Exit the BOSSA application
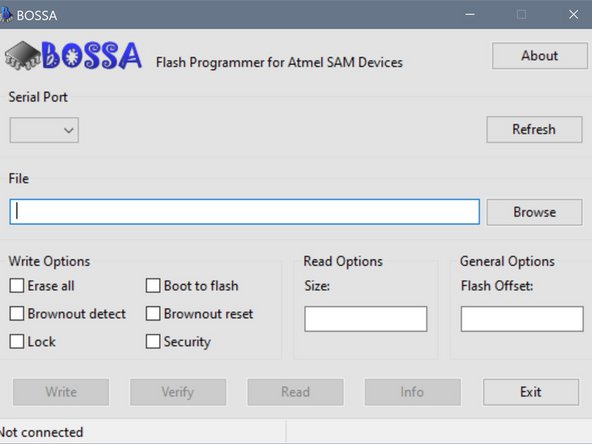The height and width of the screenshot is (444, 592). [x=531, y=392]
